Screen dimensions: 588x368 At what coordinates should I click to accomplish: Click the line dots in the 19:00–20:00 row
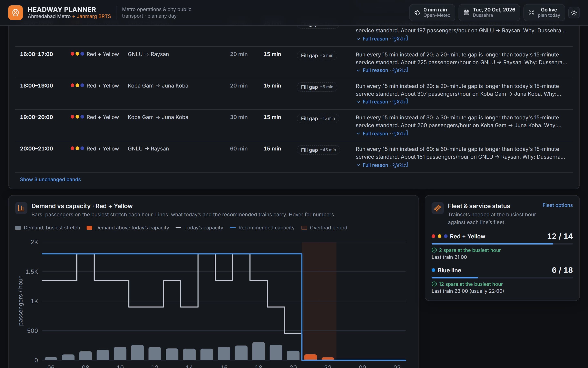[x=77, y=117]
